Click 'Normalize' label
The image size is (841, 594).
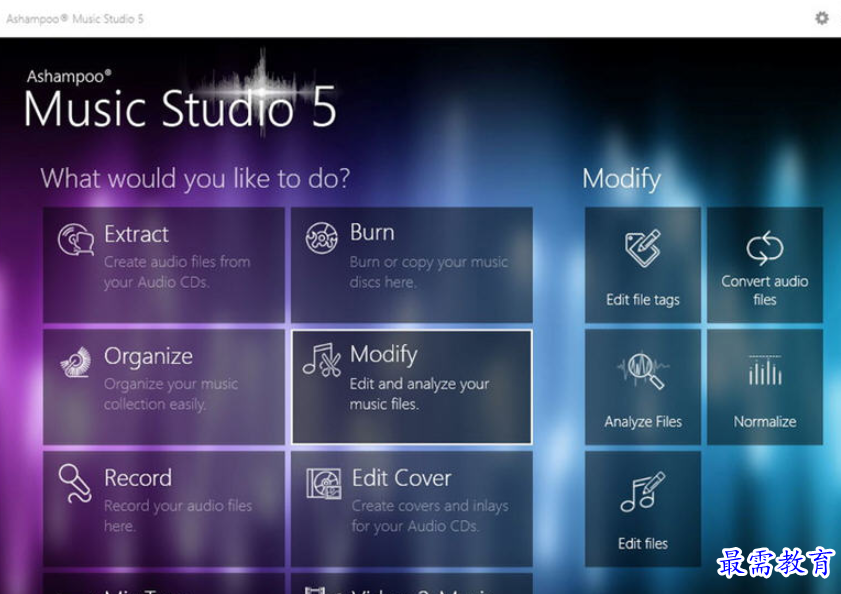tap(765, 422)
